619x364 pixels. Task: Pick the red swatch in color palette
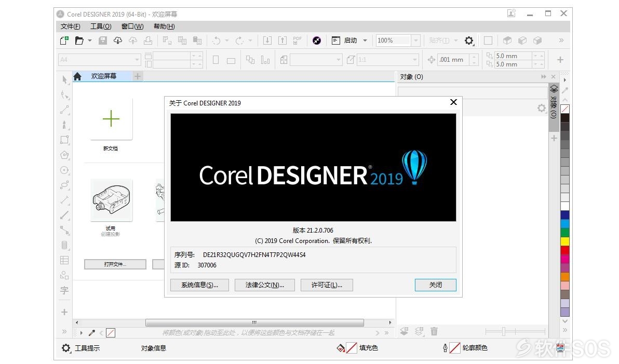point(565,250)
